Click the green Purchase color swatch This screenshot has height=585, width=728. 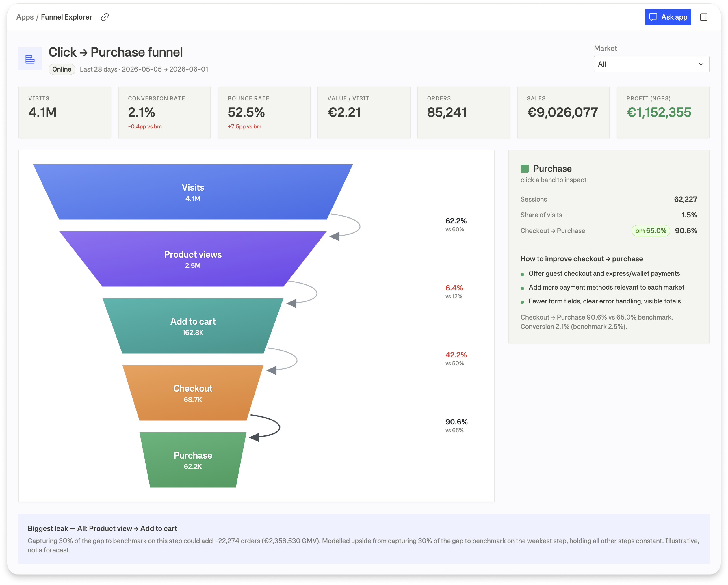[524, 168]
